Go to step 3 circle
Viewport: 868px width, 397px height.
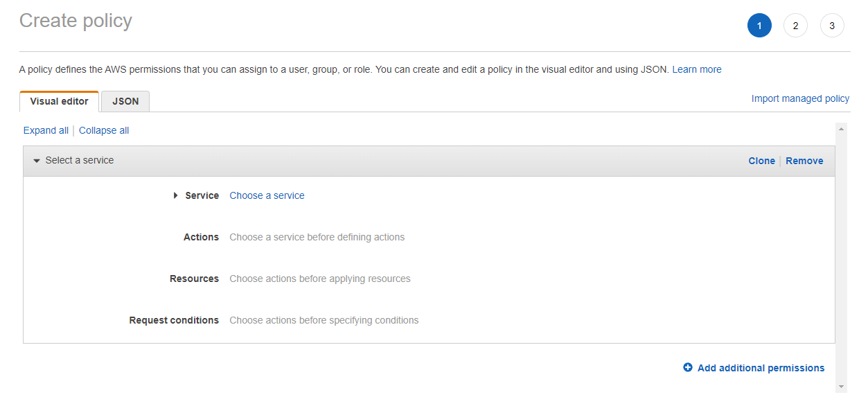pos(832,26)
